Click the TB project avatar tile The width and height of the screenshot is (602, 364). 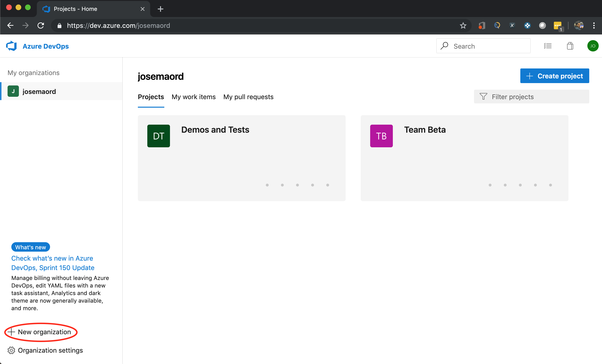[381, 136]
